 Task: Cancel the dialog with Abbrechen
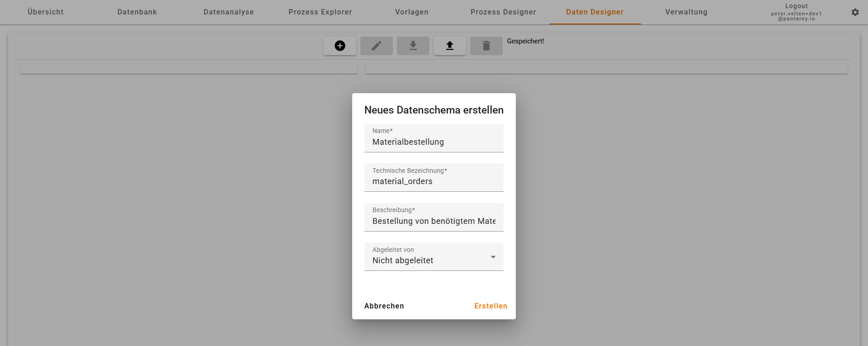click(384, 306)
